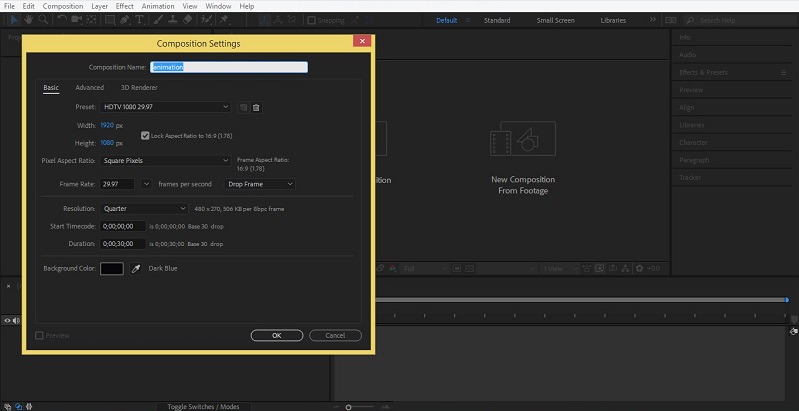Click the Cancel button
799x411 pixels.
[335, 335]
